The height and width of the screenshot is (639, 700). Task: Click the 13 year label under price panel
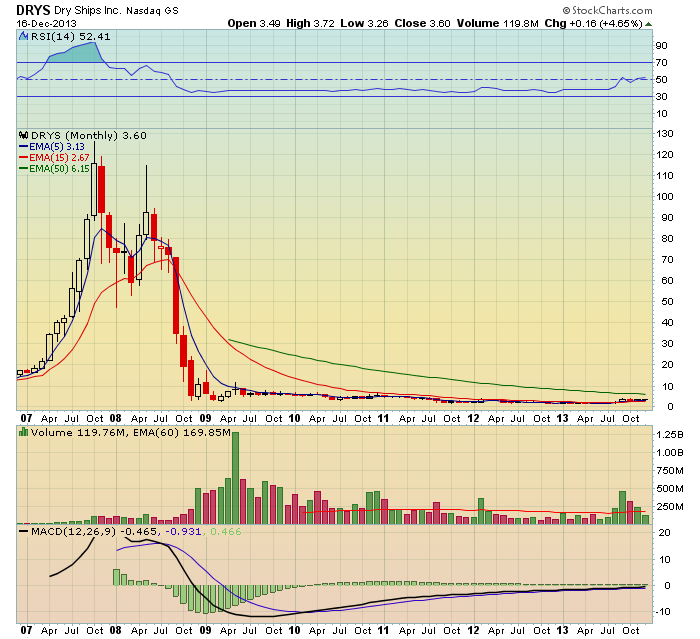click(562, 418)
